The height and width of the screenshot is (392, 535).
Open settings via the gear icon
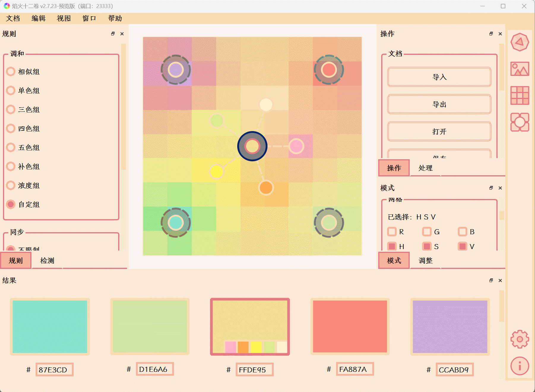click(x=520, y=339)
